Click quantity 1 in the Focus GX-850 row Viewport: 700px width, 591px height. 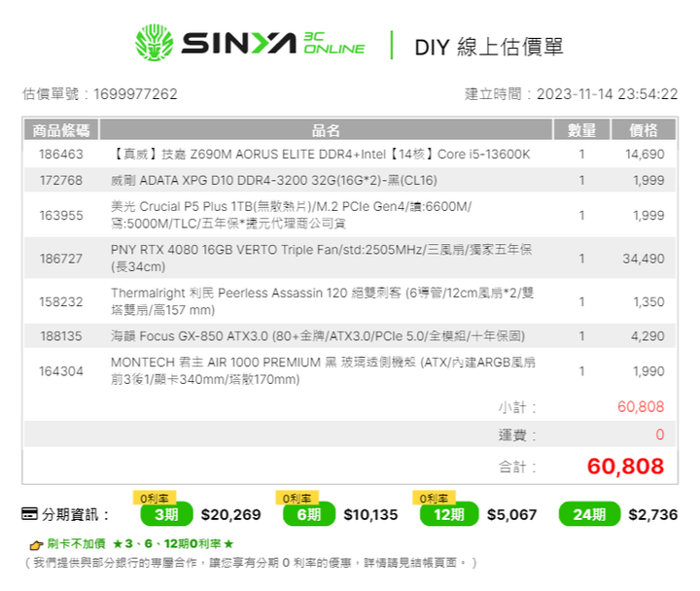581,336
